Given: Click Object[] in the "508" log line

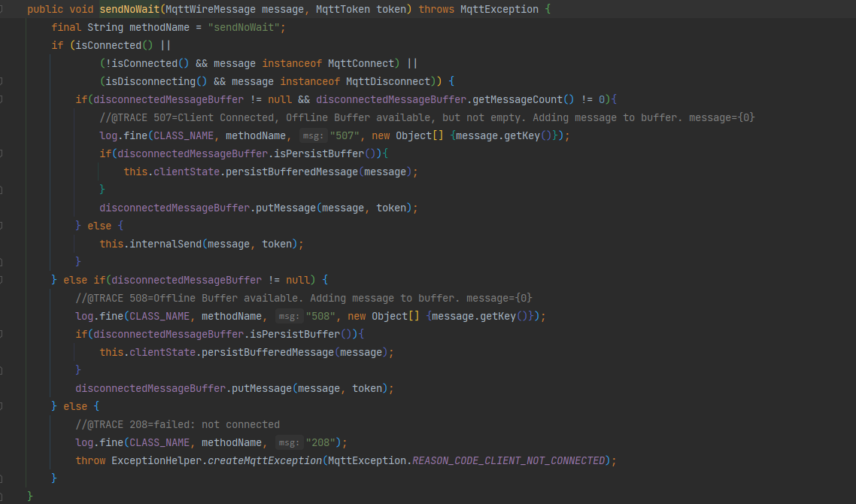Looking at the screenshot, I should tap(396, 316).
